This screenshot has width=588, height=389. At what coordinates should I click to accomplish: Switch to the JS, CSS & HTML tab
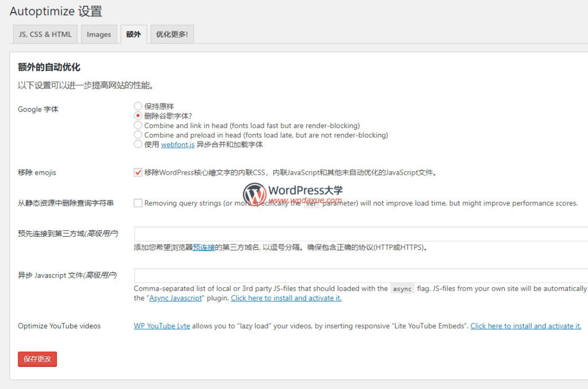click(x=45, y=34)
